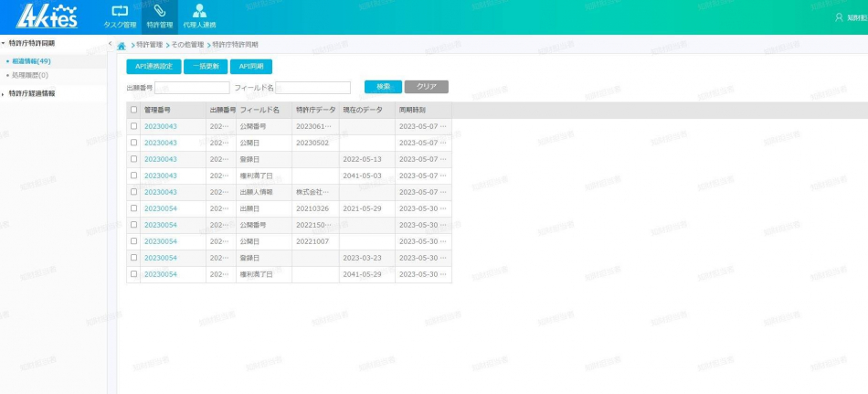Select 相違情報(49) in the sidebar
The height and width of the screenshot is (394, 868).
click(31, 61)
